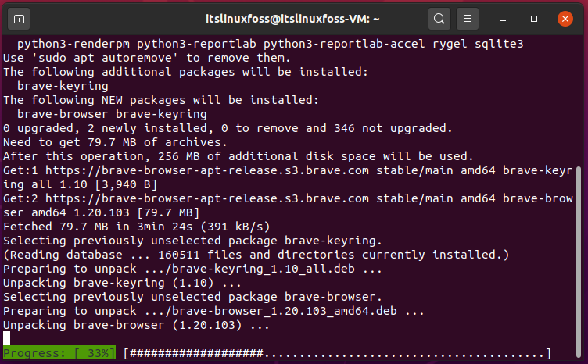Click the 'Unpacking brave-browser (1.20.103)' line

pyautogui.click(x=137, y=325)
